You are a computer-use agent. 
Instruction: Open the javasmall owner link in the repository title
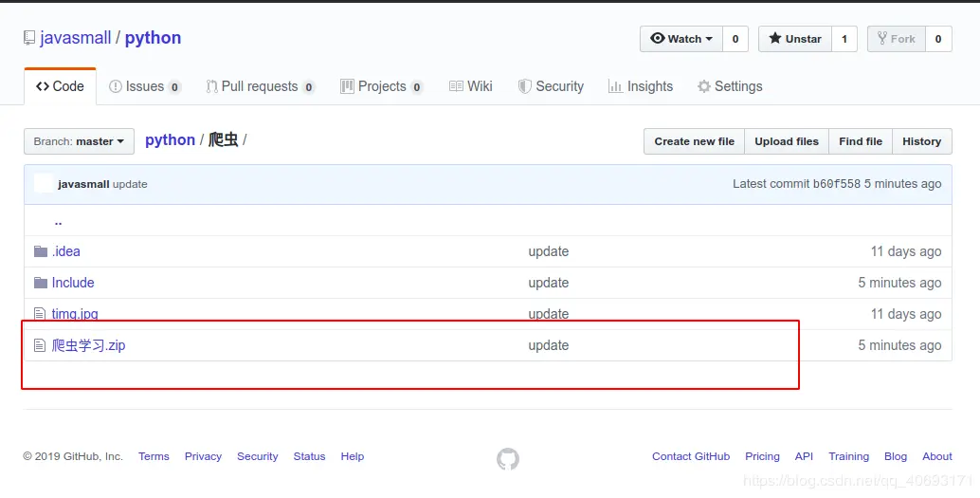pyautogui.click(x=76, y=38)
